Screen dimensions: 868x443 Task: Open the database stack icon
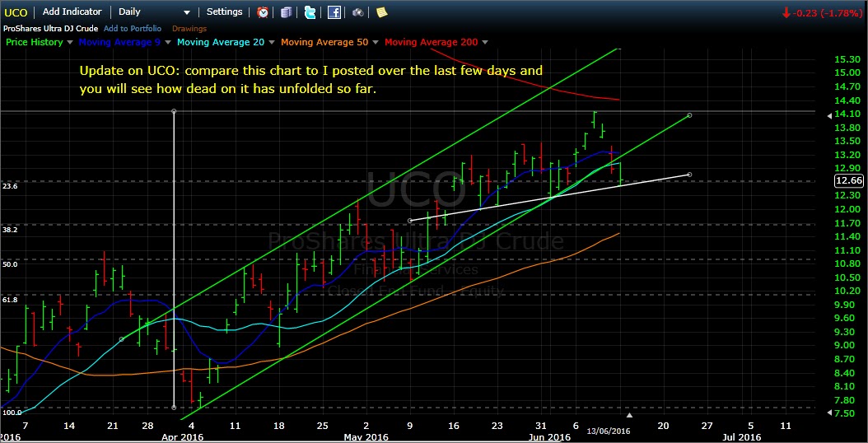coord(287,12)
